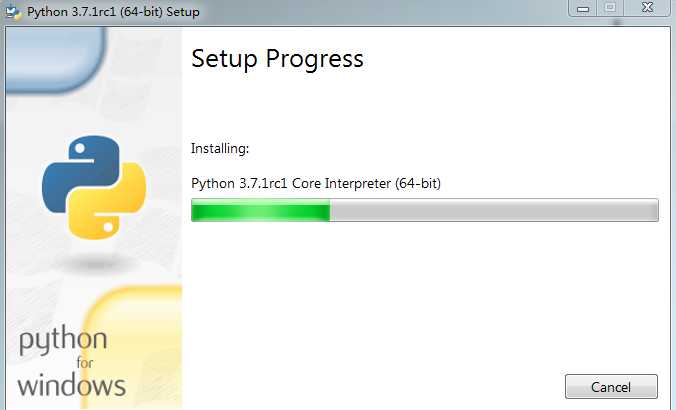
Task: Click the 'for' word in sidebar branding
Action: point(84,363)
